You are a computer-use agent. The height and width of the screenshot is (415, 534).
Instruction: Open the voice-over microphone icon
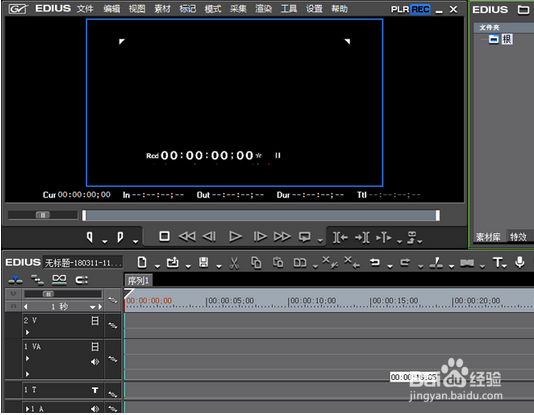[x=520, y=262]
